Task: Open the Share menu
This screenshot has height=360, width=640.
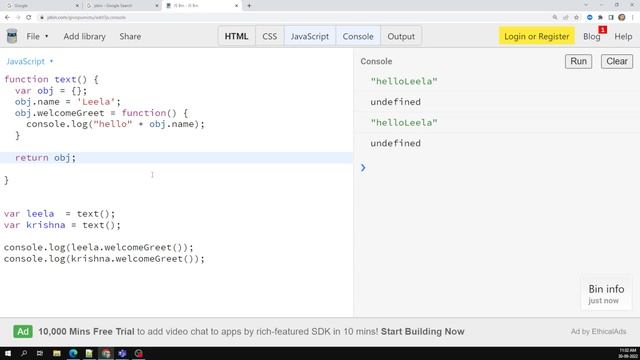Action: [x=130, y=36]
